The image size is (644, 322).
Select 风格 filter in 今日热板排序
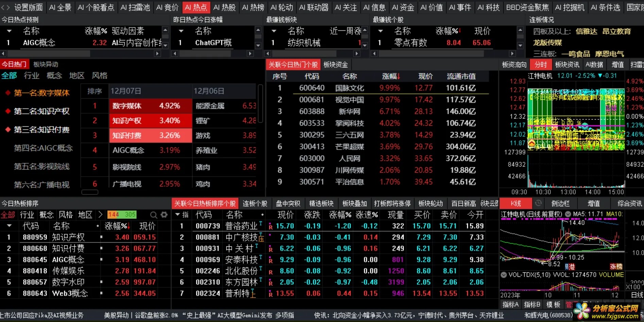pyautogui.click(x=66, y=215)
